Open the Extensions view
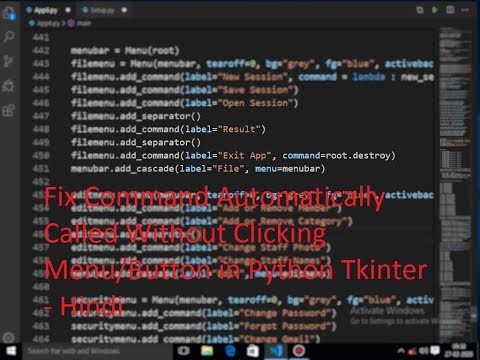The width and height of the screenshot is (480, 360). pyautogui.click(x=8, y=110)
